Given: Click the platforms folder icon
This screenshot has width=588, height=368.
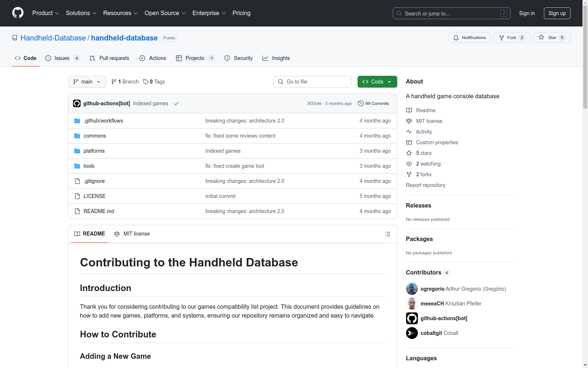Looking at the screenshot, I should (x=77, y=151).
